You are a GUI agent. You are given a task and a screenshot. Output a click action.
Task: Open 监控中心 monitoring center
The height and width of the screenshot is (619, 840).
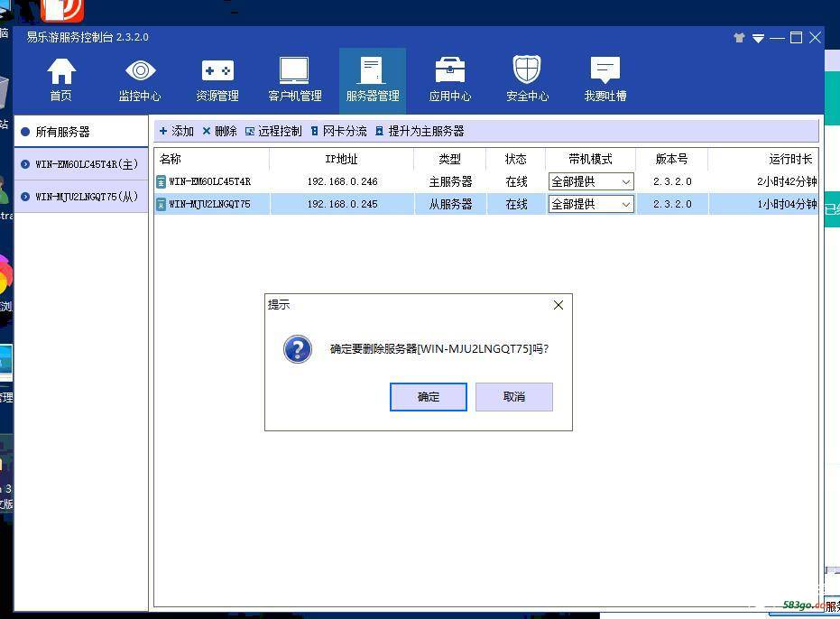tap(140, 79)
